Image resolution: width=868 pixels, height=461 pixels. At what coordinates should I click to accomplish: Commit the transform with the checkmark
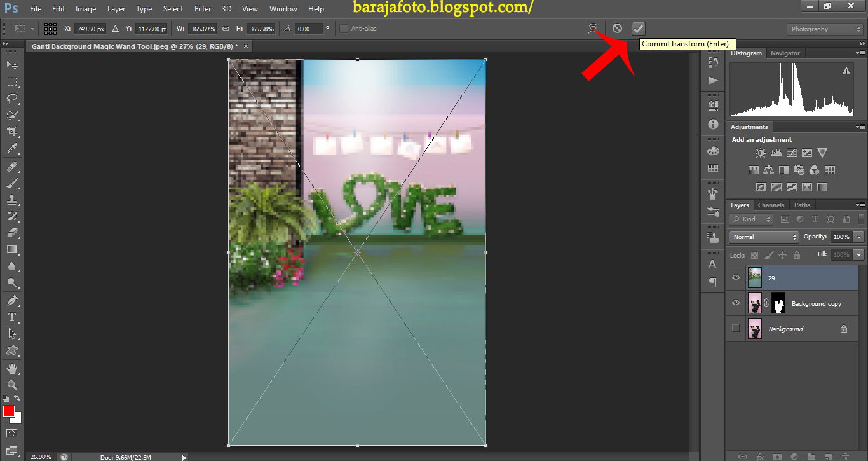[x=638, y=28]
